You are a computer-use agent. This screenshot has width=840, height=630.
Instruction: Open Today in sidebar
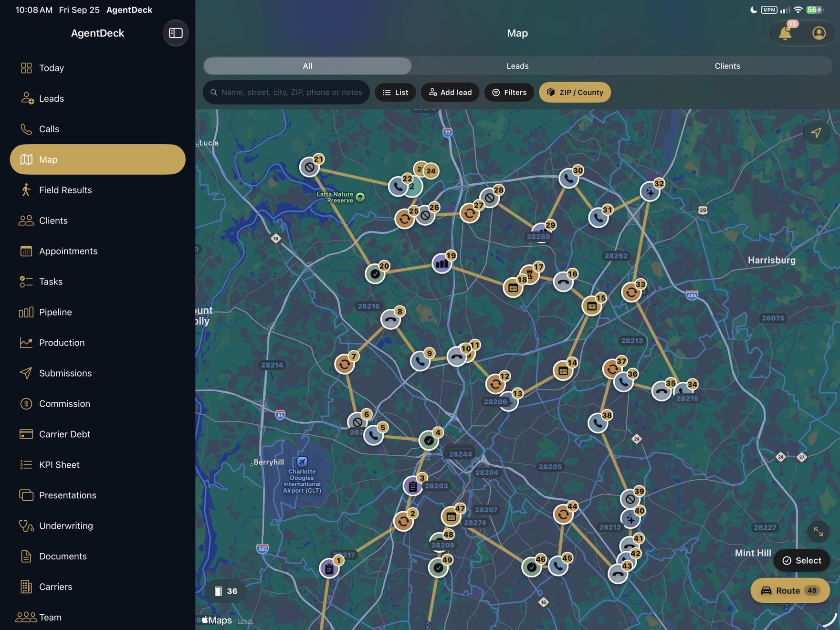tap(98, 68)
